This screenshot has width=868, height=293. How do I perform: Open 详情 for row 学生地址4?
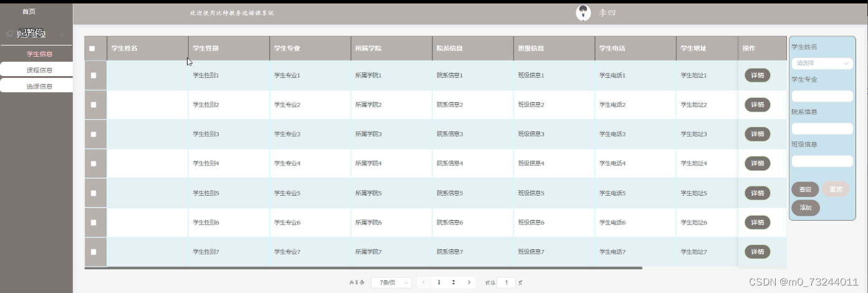click(757, 163)
